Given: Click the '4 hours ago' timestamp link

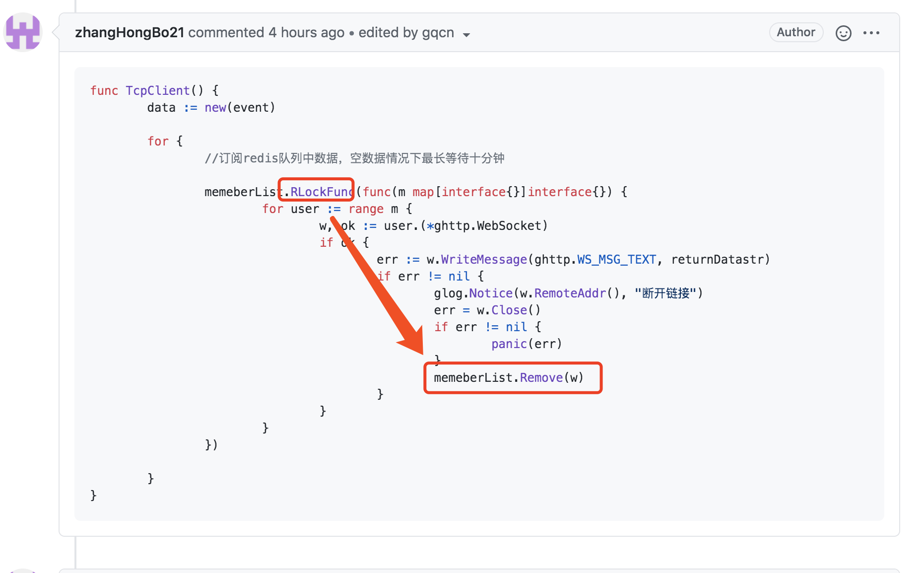Looking at the screenshot, I should [x=307, y=32].
